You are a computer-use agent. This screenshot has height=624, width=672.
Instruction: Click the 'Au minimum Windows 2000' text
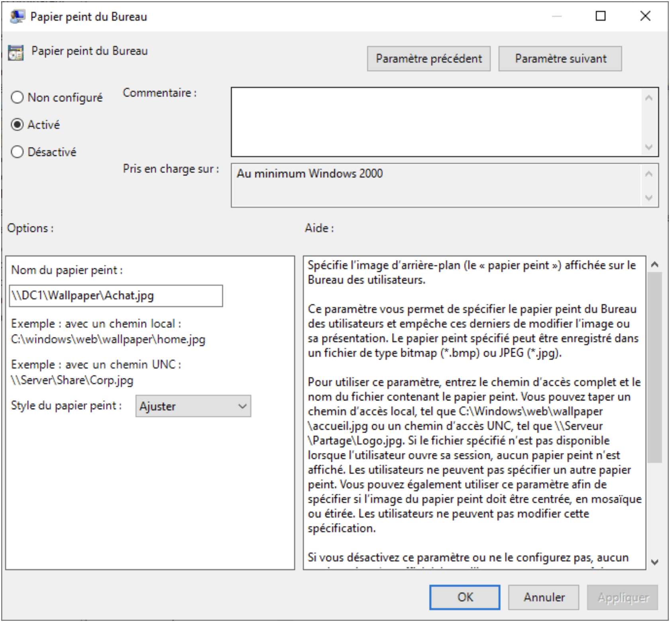pyautogui.click(x=310, y=174)
